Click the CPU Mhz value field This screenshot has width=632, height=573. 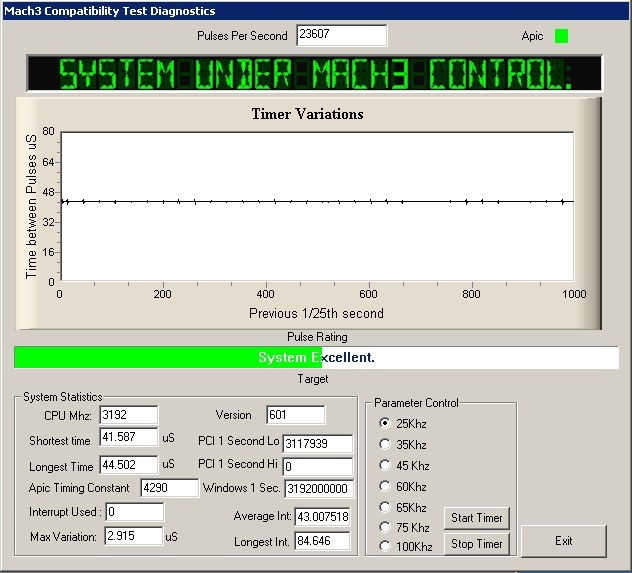tap(128, 415)
